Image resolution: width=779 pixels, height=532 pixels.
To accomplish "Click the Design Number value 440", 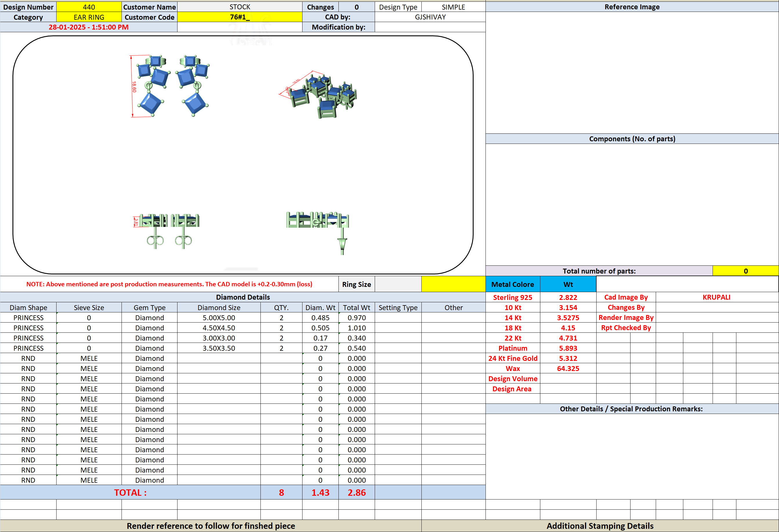I will click(x=89, y=7).
